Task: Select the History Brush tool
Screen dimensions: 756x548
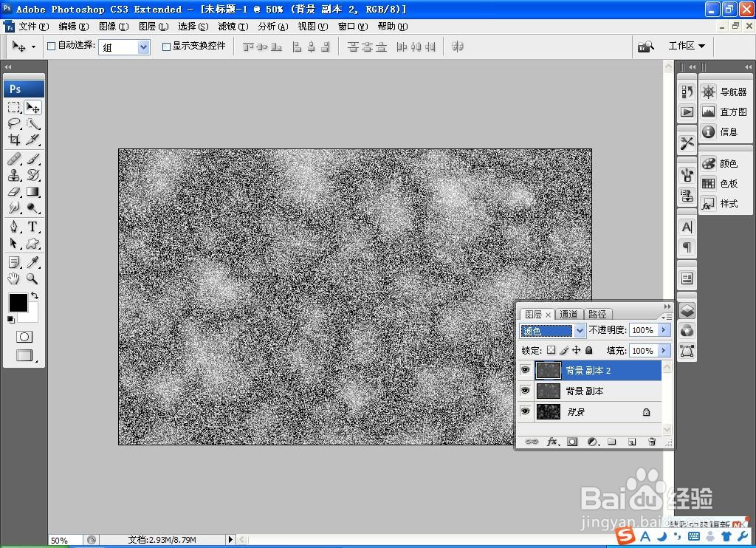Action: tap(32, 174)
